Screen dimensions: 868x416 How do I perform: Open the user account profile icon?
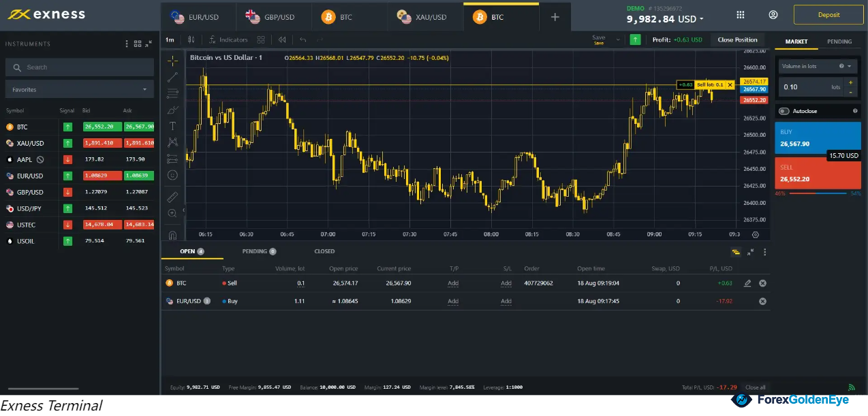[x=773, y=15]
